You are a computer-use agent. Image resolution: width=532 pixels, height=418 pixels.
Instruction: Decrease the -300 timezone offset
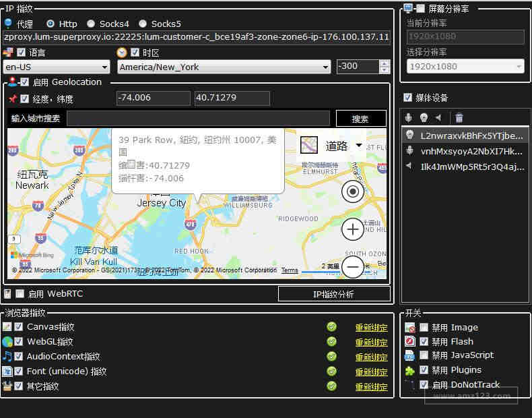click(x=385, y=70)
